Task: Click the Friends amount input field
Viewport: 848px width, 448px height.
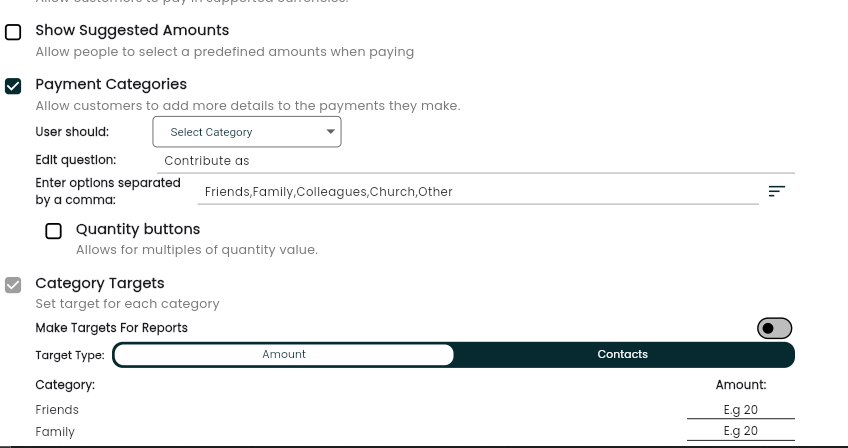Action: click(x=741, y=410)
